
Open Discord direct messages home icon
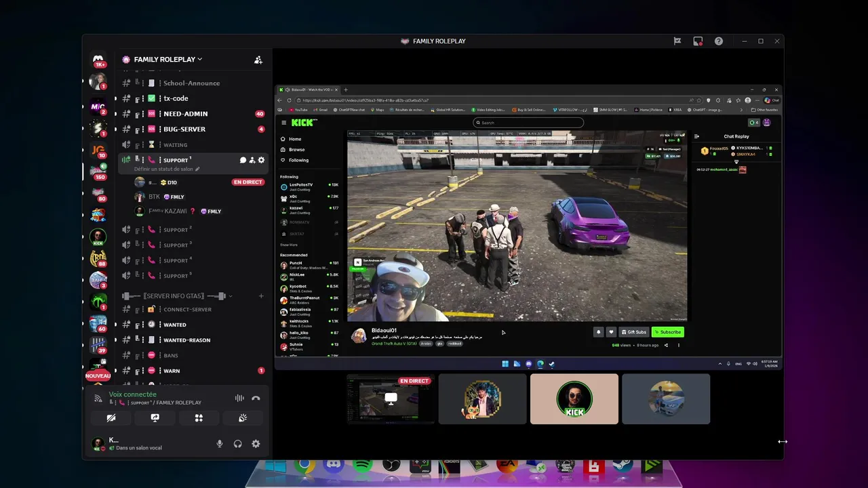pos(98,60)
